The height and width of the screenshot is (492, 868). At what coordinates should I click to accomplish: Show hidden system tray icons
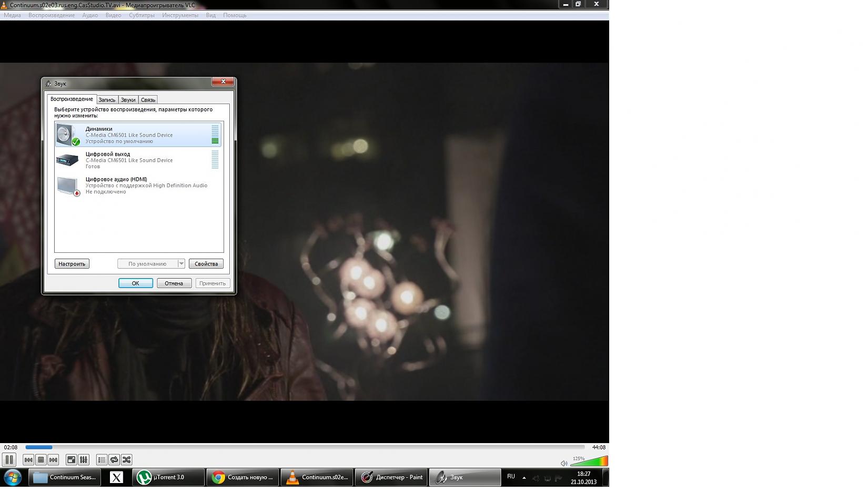(x=524, y=478)
